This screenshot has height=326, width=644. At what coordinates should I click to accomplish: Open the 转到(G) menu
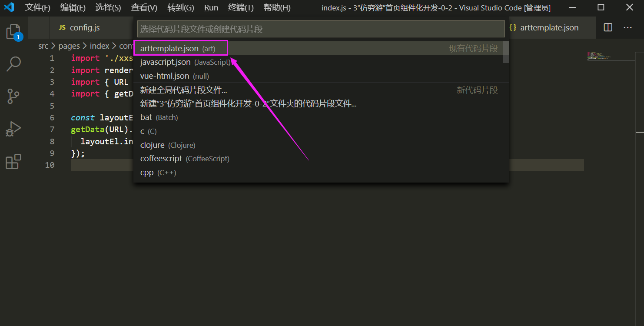181,8
